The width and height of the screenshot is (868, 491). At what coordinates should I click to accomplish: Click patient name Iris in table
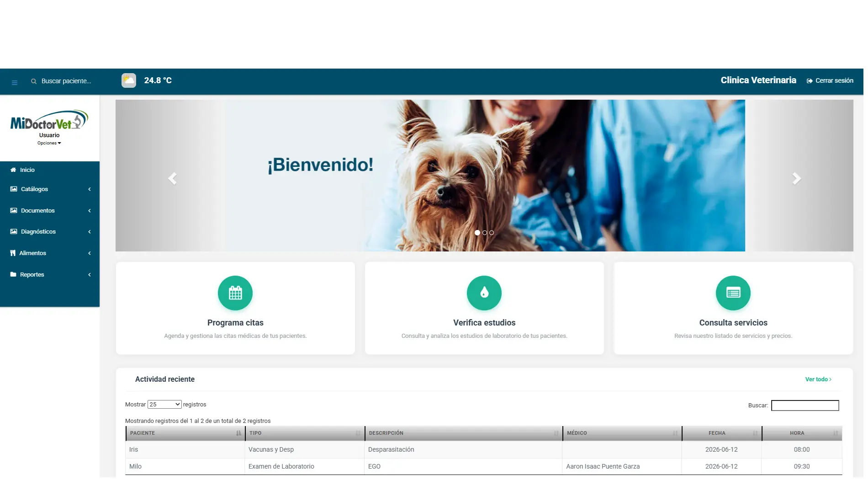click(133, 450)
